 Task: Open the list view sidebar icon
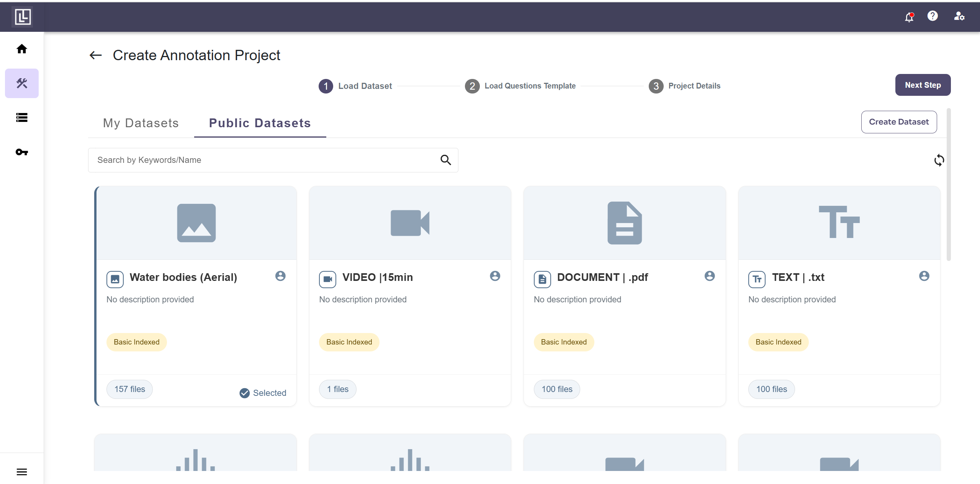click(22, 118)
